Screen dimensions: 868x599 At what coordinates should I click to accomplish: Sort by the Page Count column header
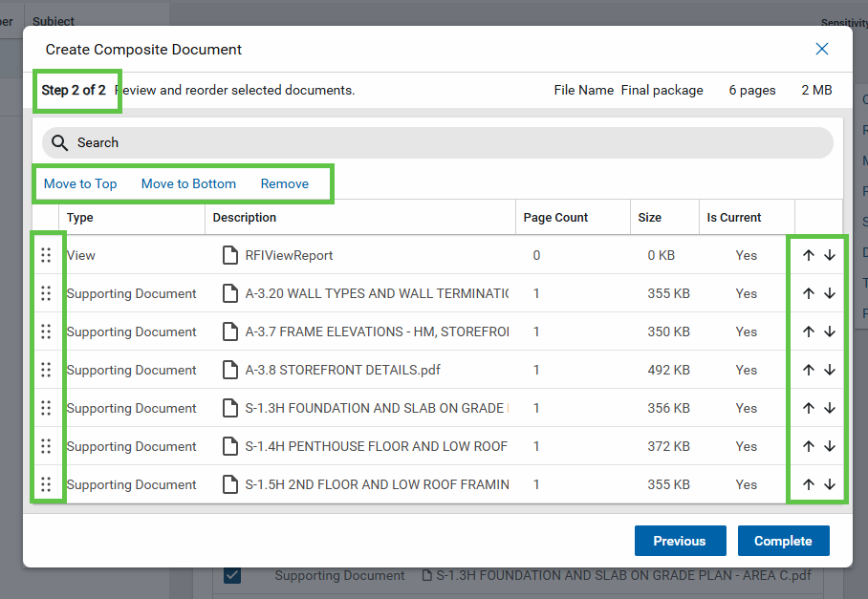(555, 218)
